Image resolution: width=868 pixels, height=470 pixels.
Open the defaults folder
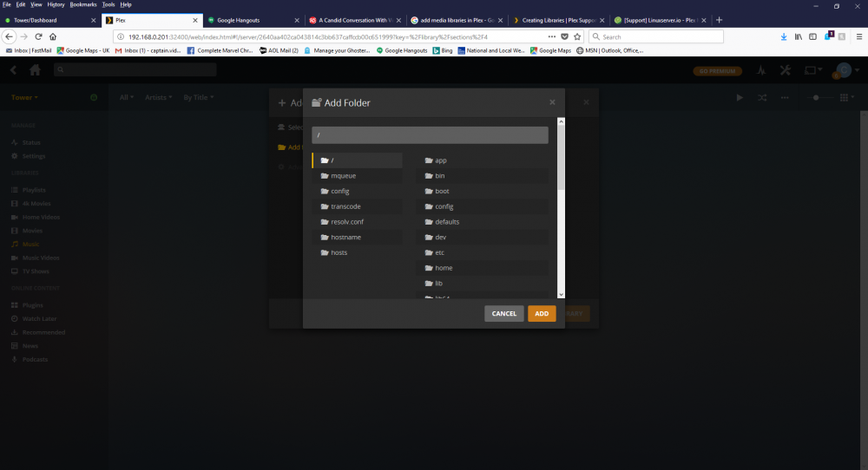pyautogui.click(x=482, y=222)
